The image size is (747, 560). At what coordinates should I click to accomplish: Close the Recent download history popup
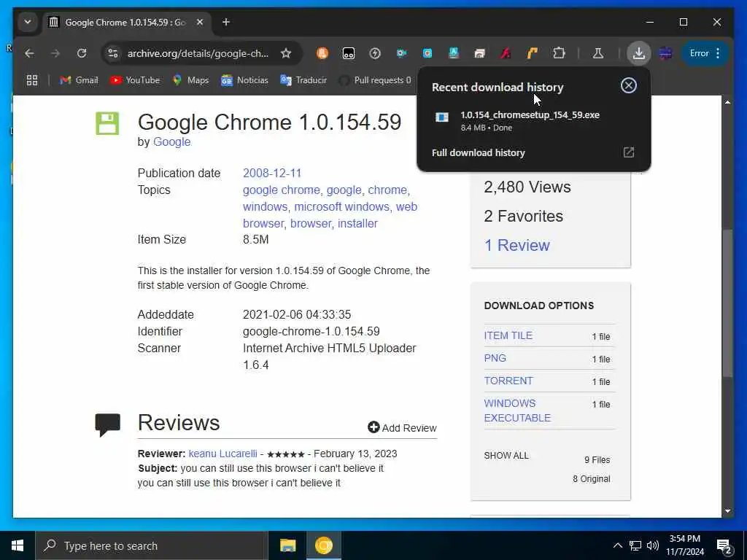(628, 86)
